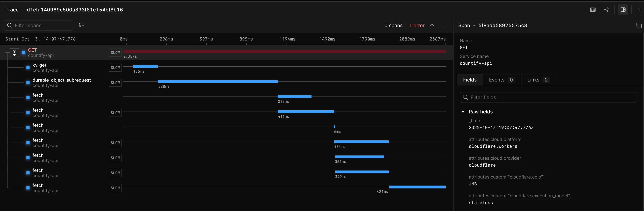Image resolution: width=644 pixels, height=211 pixels.
Task: Toggle the side panel layout icon
Action: tap(623, 10)
